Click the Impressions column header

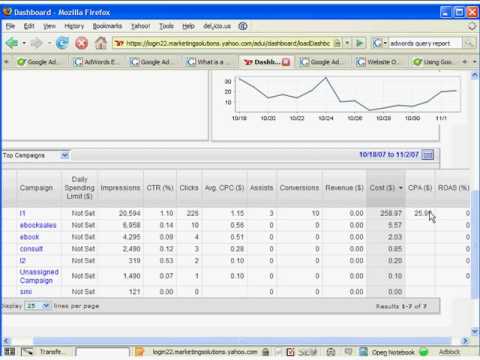[120, 188]
